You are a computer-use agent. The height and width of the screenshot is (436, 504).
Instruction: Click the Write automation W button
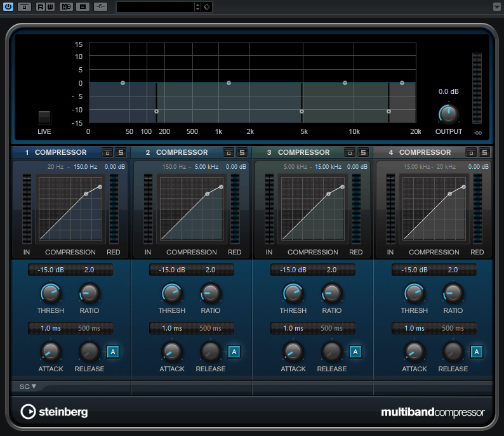pyautogui.click(x=50, y=6)
